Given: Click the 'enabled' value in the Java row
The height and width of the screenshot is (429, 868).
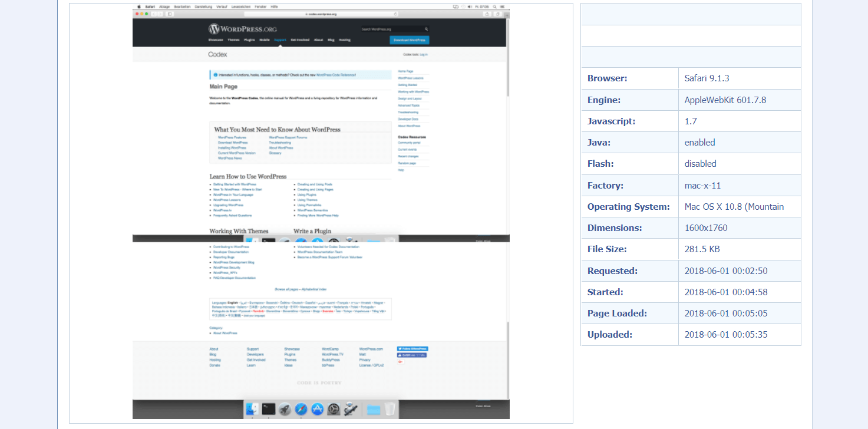Looking at the screenshot, I should [700, 142].
